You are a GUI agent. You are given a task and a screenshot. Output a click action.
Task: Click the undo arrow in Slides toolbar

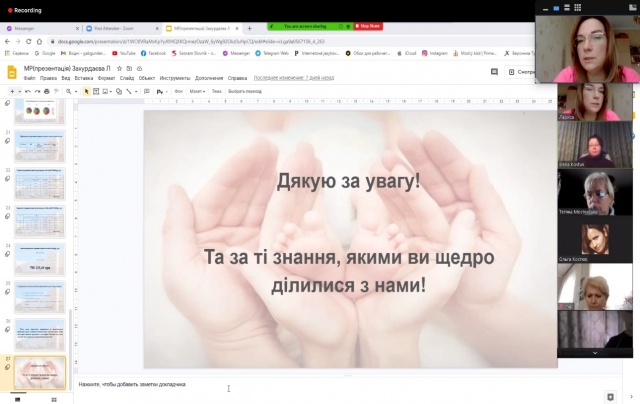[28, 91]
